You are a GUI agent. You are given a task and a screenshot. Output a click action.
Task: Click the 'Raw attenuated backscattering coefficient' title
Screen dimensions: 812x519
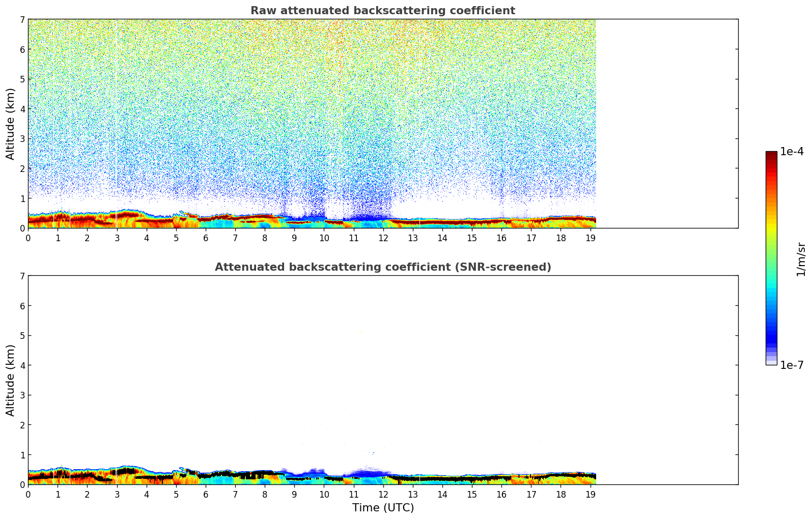[382, 11]
